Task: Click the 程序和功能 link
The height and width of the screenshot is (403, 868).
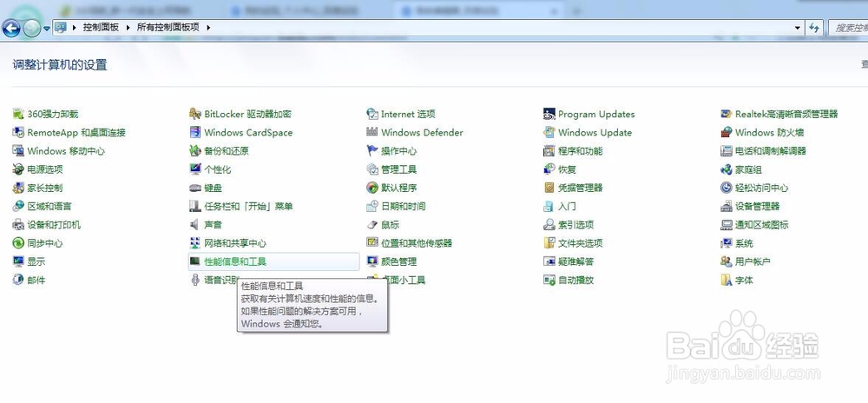Action: (580, 150)
